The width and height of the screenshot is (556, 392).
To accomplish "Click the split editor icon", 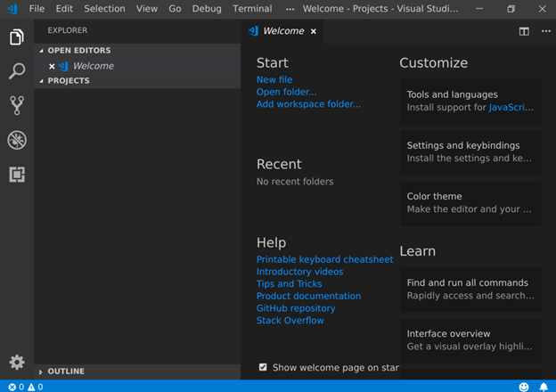I will (x=524, y=31).
